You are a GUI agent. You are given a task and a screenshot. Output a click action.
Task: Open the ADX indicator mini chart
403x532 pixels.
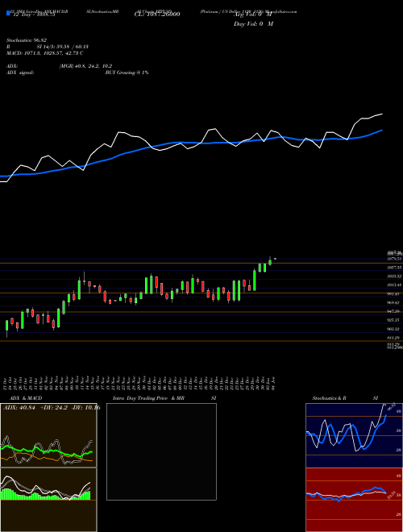pos(48,435)
